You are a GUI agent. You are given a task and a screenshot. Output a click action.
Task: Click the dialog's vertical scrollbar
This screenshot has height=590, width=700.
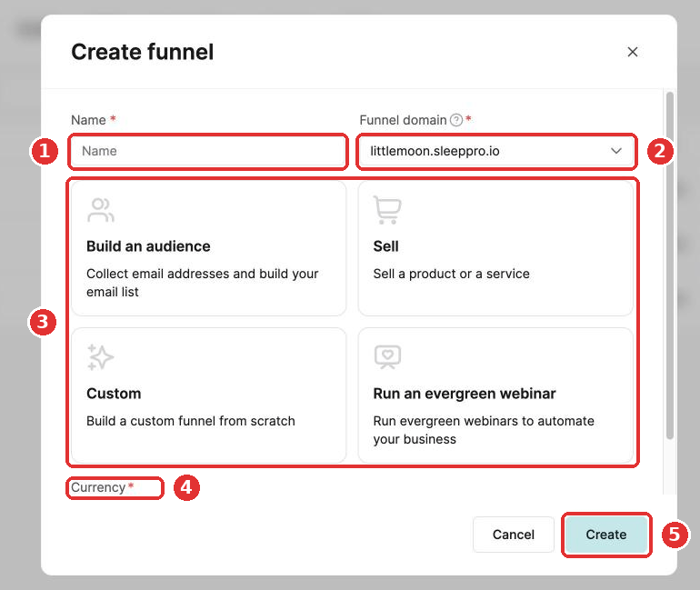pos(670,265)
